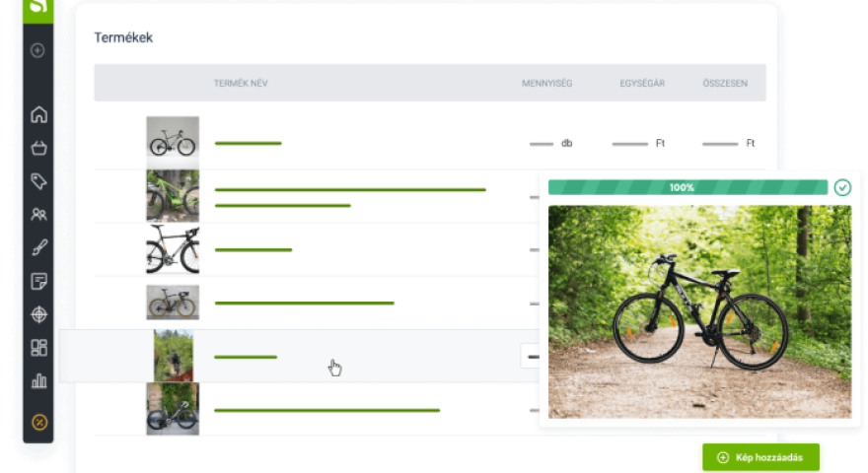Select the bike with tan tires thumbnail
This screenshot has height=473, width=868.
click(x=173, y=303)
